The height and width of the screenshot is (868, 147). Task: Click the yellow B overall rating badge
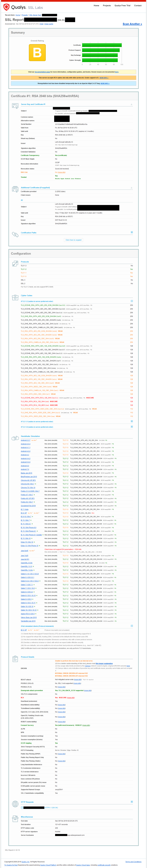37,53
